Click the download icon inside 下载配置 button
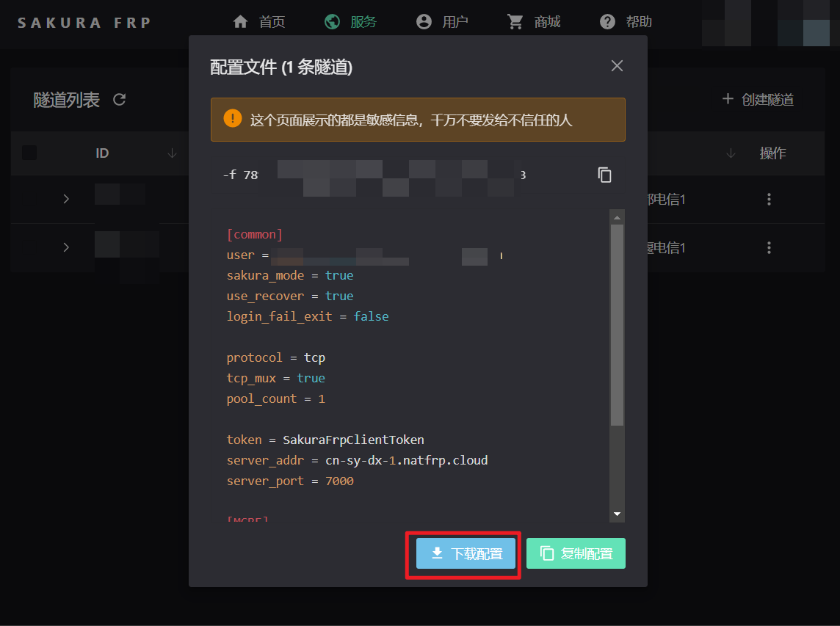 coord(436,553)
